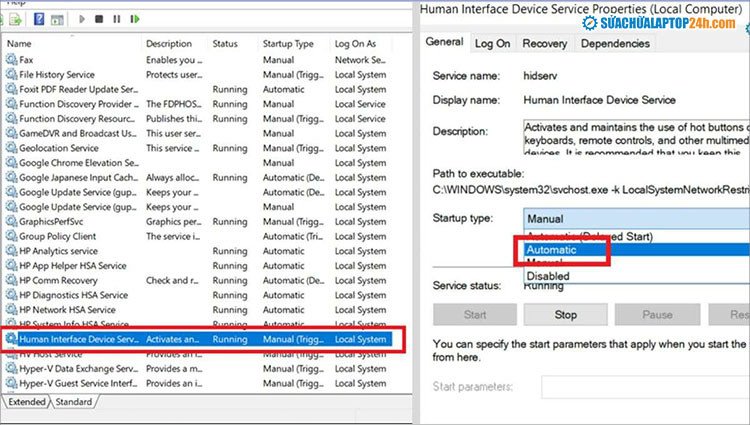Click the gear icon beside Fax
The width and height of the screenshot is (750, 425).
(x=11, y=60)
